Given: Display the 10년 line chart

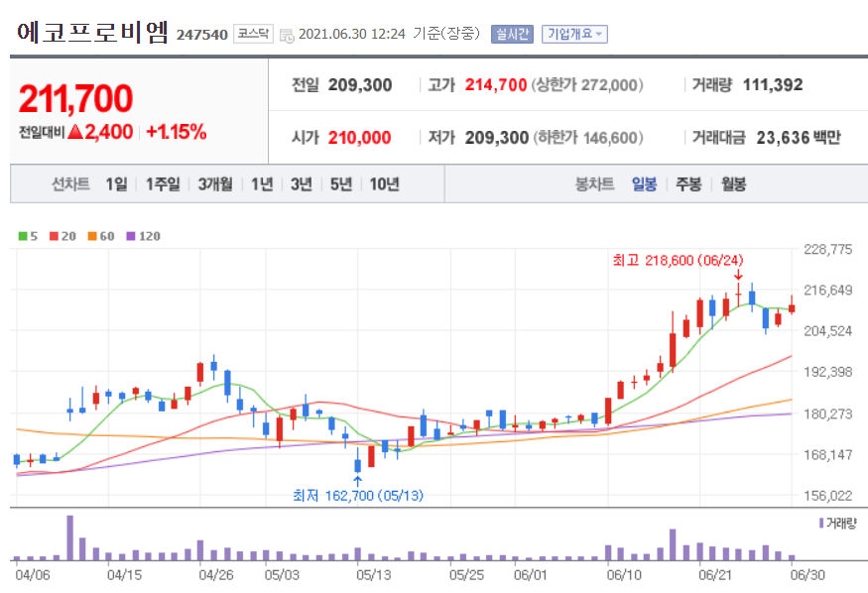Looking at the screenshot, I should (385, 184).
